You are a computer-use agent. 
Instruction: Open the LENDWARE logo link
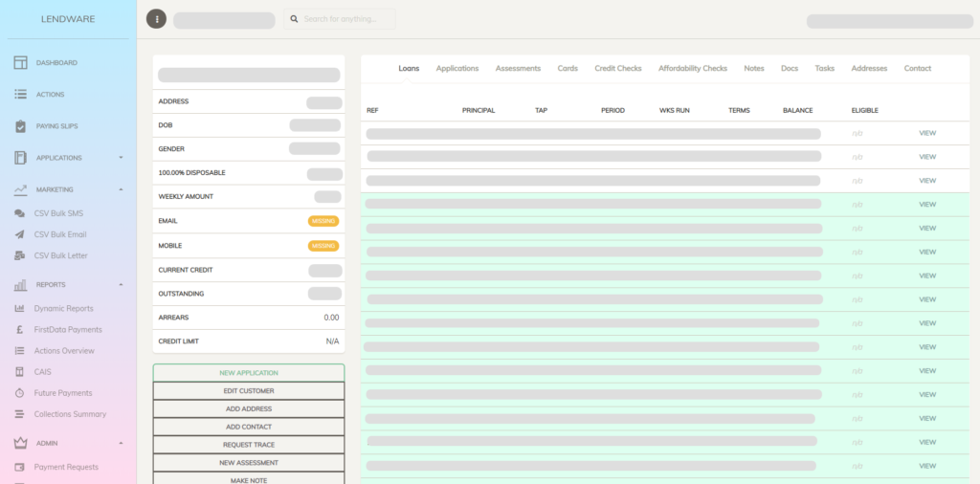pyautogui.click(x=68, y=19)
